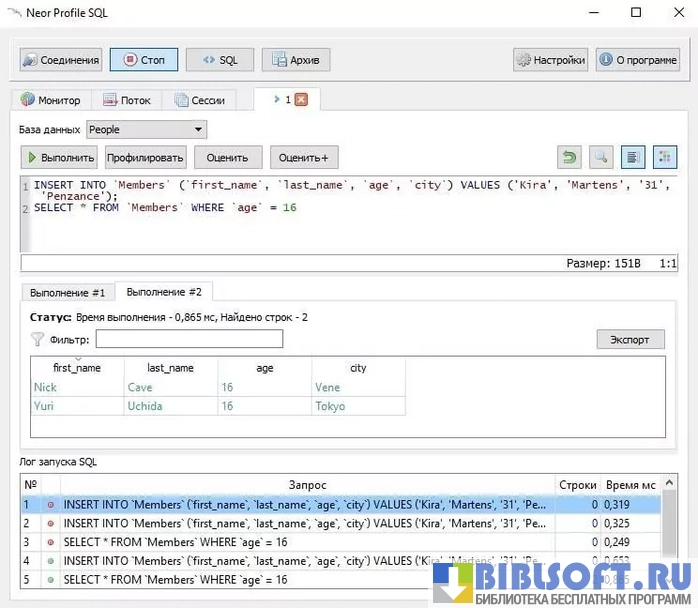Screen dimensions: 698x608
Task: Sort results by first_name column header
Action: [77, 368]
